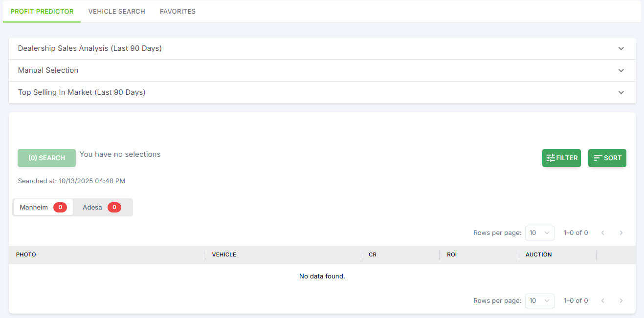The width and height of the screenshot is (644, 318).
Task: Expand Top Selling In Market section
Action: pyautogui.click(x=322, y=92)
